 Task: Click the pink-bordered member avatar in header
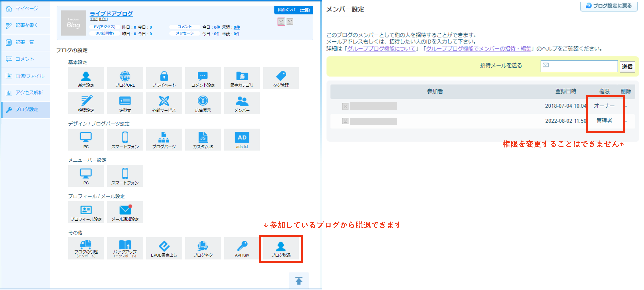[281, 22]
